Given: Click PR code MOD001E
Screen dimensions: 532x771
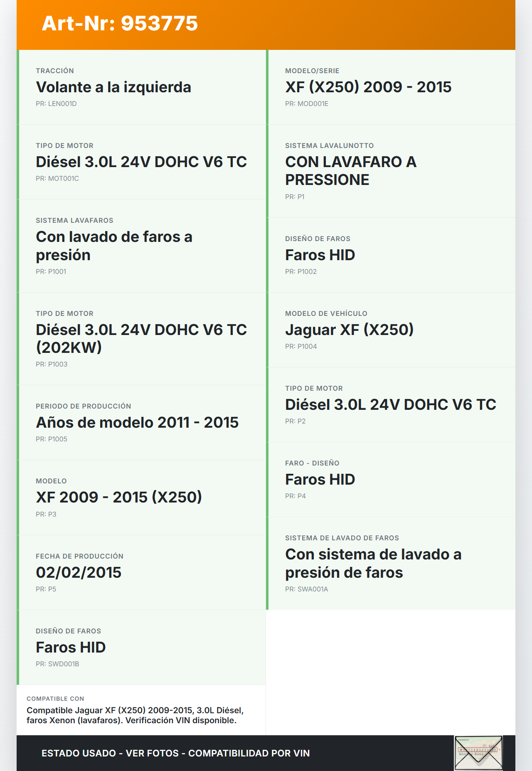Looking at the screenshot, I should tap(306, 104).
